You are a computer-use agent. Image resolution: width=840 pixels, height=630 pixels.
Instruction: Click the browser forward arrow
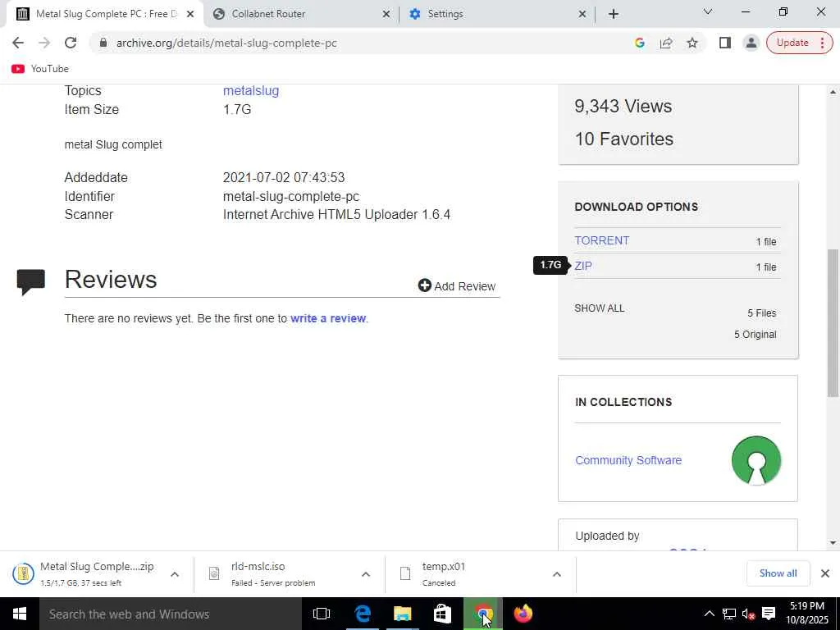(44, 43)
